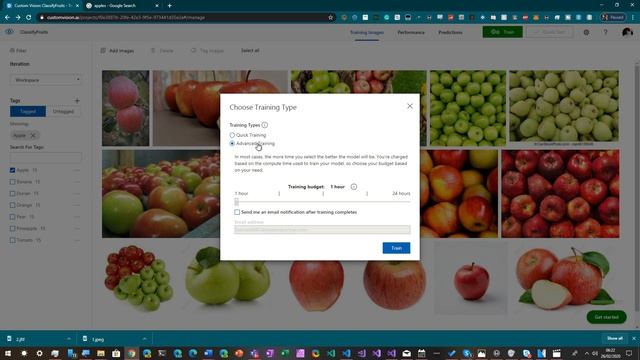Click Add images in toolbar
This screenshot has height=360, width=640.
117,51
